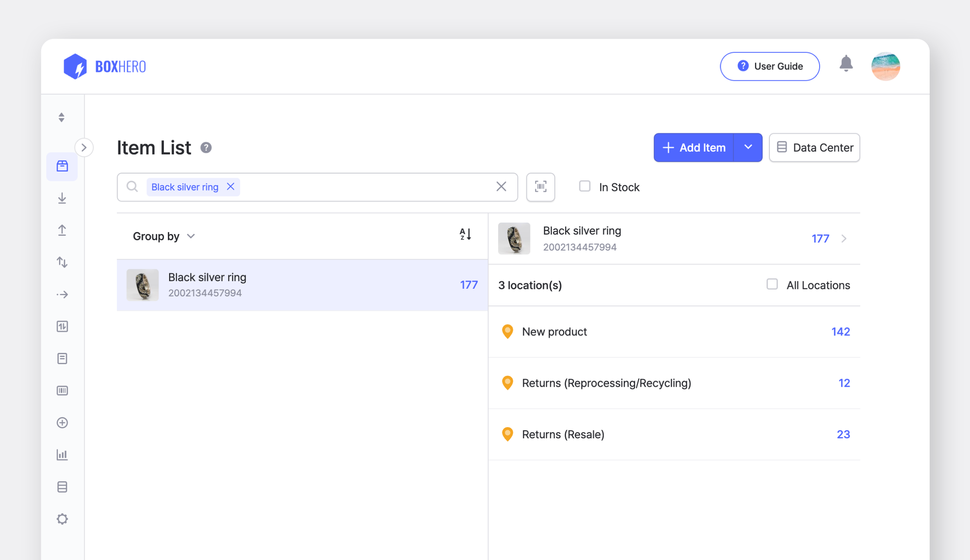The width and height of the screenshot is (970, 560).
Task: Open the Transactions document icon in sidebar
Action: (x=62, y=358)
